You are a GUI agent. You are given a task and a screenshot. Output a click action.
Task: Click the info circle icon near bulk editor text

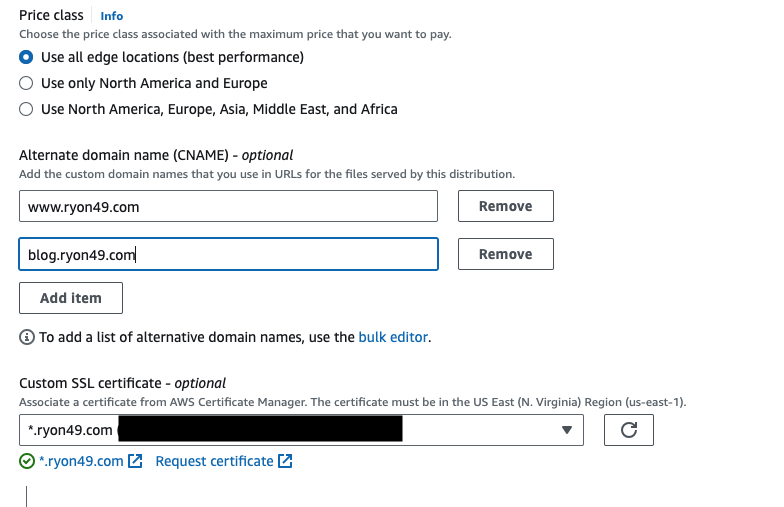(26, 338)
